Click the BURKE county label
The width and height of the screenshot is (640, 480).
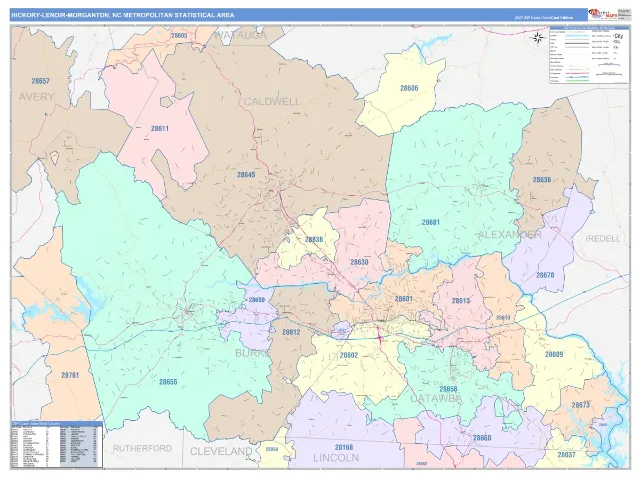point(253,353)
